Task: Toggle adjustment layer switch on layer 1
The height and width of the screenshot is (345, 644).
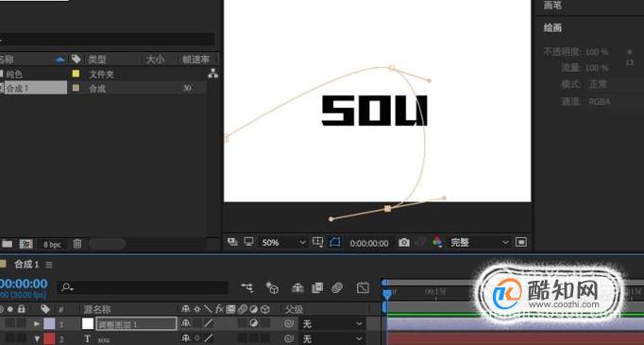Action: (254, 323)
